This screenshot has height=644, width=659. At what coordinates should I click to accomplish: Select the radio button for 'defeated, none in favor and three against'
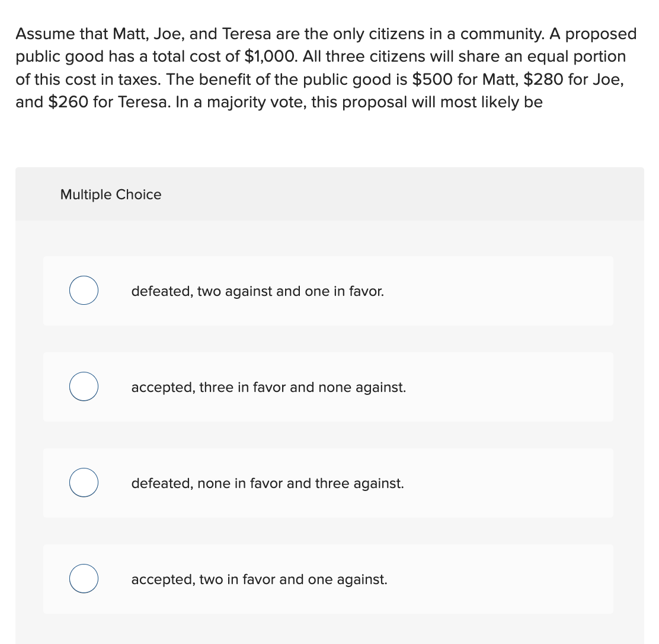point(84,482)
